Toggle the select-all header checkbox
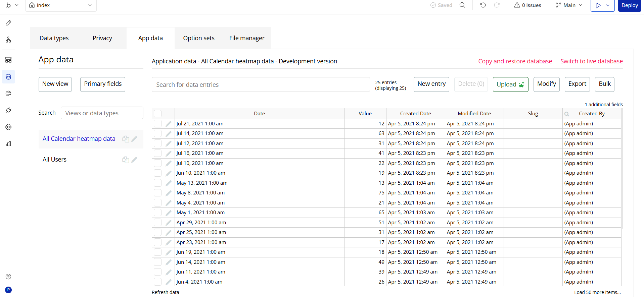 [x=158, y=114]
